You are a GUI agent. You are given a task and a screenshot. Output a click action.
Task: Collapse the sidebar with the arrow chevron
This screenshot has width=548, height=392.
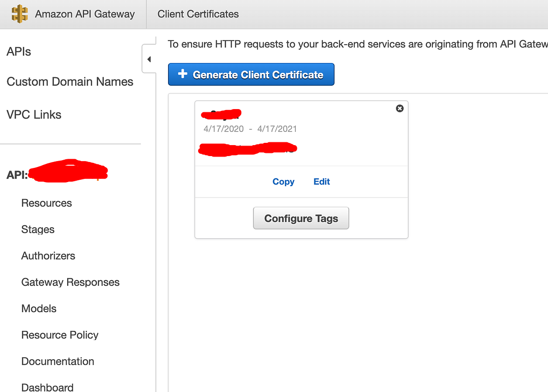148,58
